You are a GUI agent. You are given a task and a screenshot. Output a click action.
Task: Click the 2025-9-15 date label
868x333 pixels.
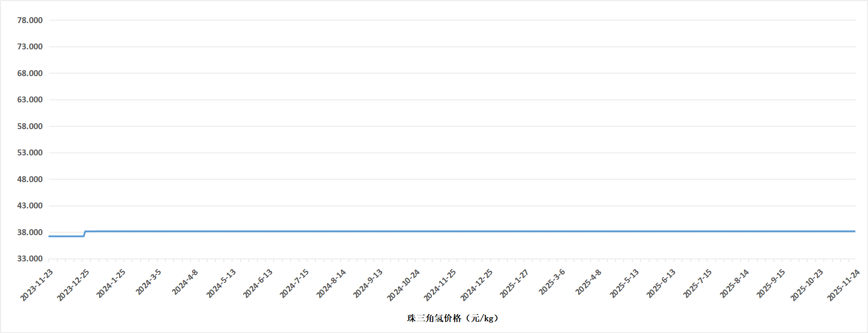click(x=771, y=284)
